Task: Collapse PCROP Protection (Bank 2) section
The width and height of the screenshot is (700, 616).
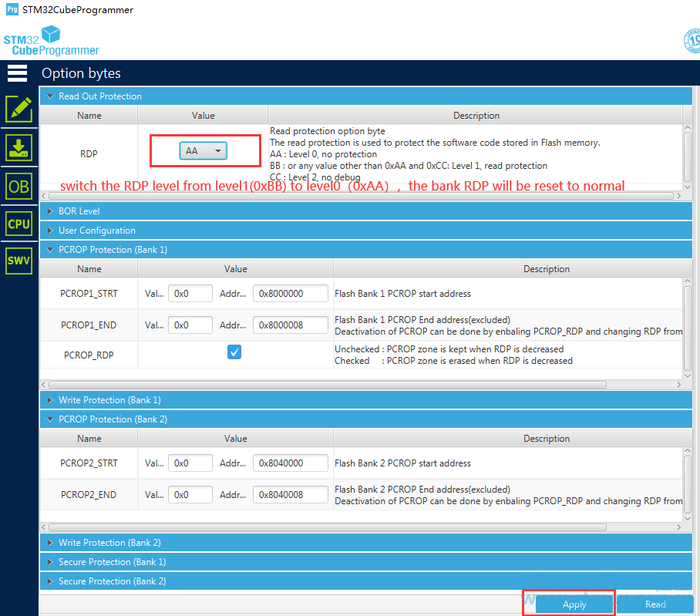Action: click(366, 419)
